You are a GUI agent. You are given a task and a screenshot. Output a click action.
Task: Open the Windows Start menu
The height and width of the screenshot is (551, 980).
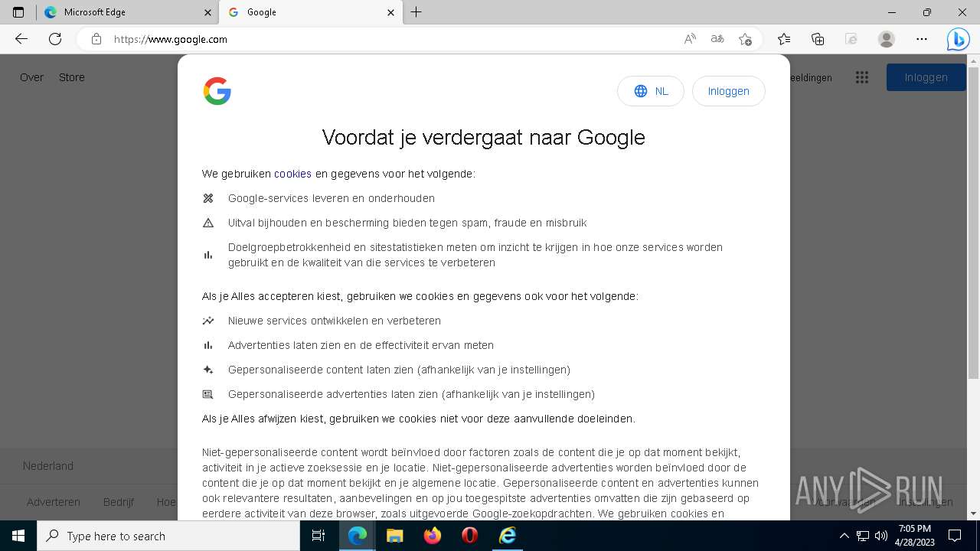[x=18, y=536]
